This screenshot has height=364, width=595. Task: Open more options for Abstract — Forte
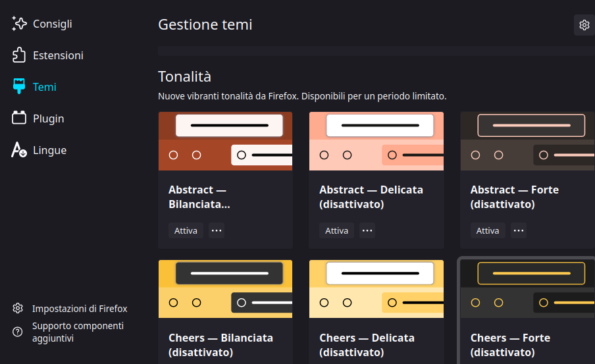click(519, 230)
